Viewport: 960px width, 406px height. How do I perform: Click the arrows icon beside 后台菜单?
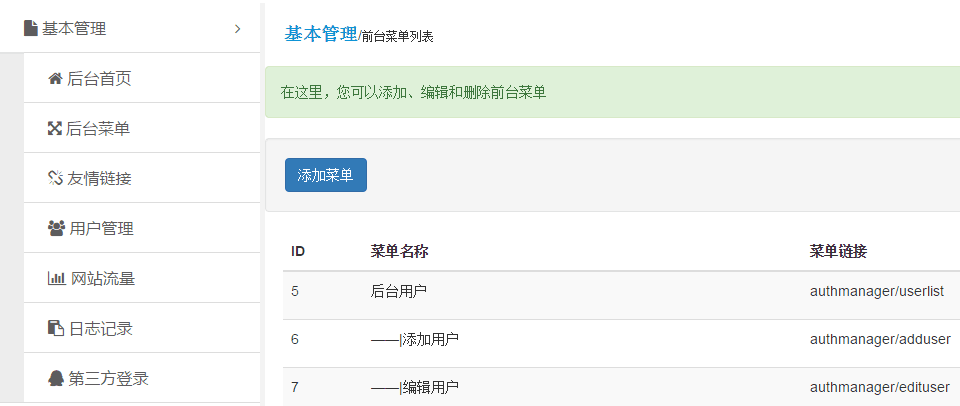[55, 129]
